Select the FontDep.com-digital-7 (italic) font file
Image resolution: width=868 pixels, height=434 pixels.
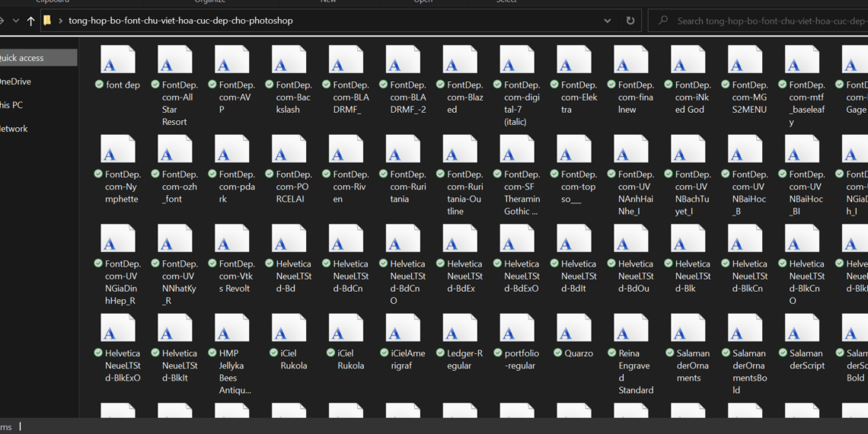(x=517, y=59)
